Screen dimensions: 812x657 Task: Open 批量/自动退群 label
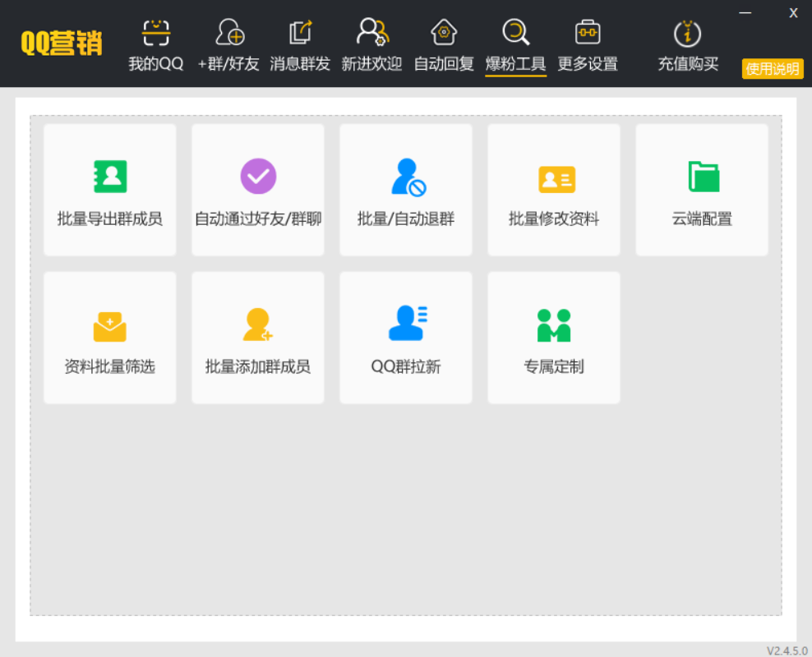[x=406, y=218]
